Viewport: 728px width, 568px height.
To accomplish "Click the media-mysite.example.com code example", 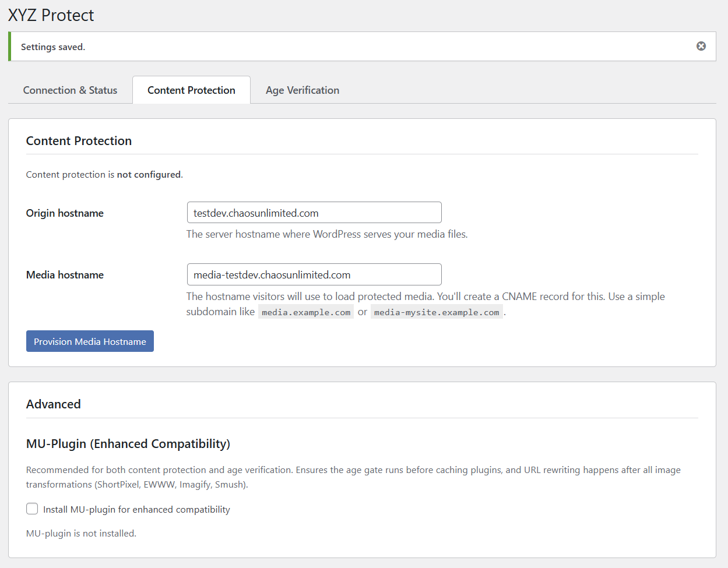I will click(x=437, y=312).
